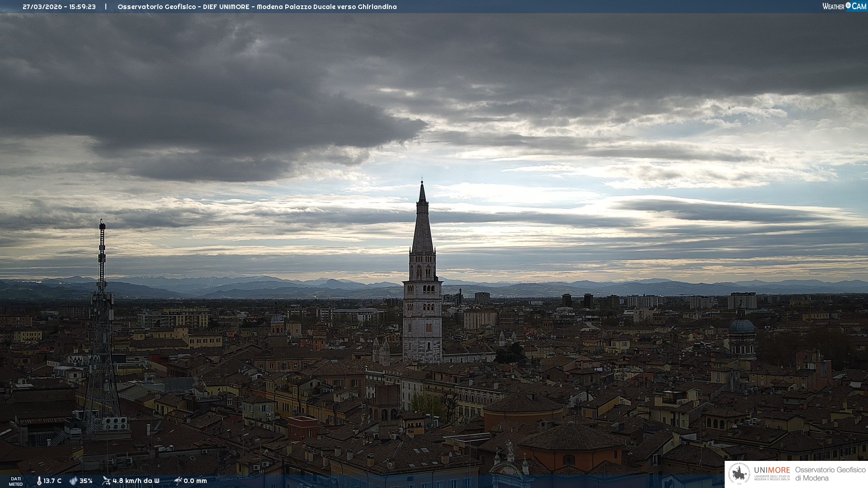Click the date 27/03/2026 timestamp
This screenshot has width=868, height=488.
coord(42,7)
